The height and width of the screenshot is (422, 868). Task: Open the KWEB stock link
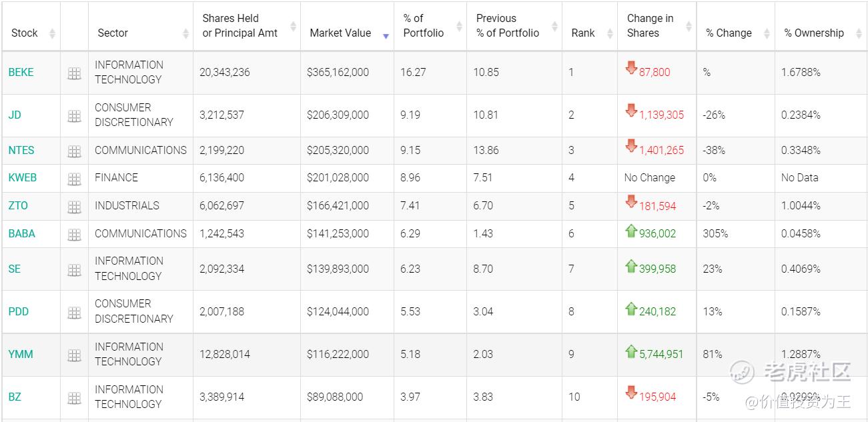pyautogui.click(x=23, y=177)
